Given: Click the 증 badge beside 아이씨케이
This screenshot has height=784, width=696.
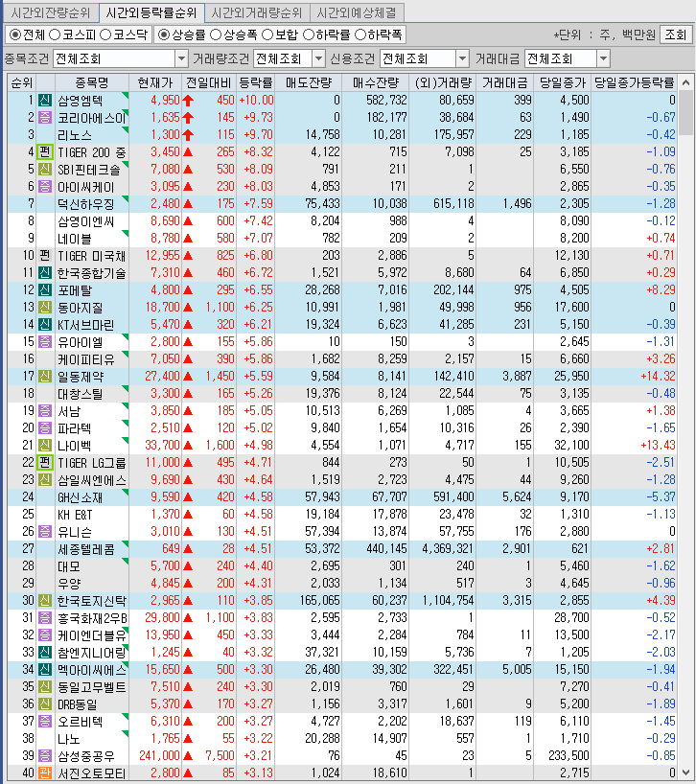Looking at the screenshot, I should 45,187.
